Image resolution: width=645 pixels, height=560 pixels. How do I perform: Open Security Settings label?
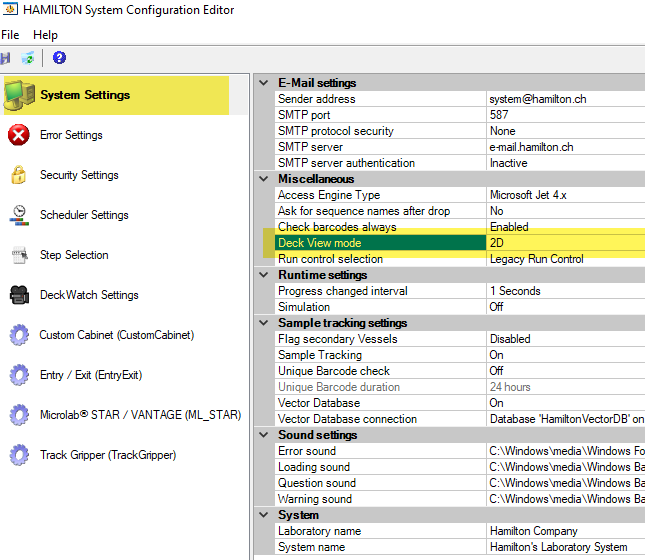click(79, 175)
